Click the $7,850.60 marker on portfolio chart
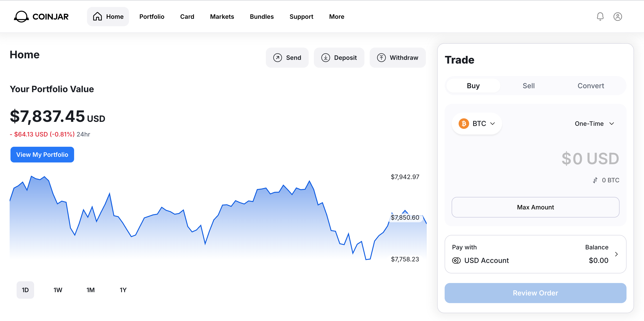This screenshot has width=644, height=321. 405,217
